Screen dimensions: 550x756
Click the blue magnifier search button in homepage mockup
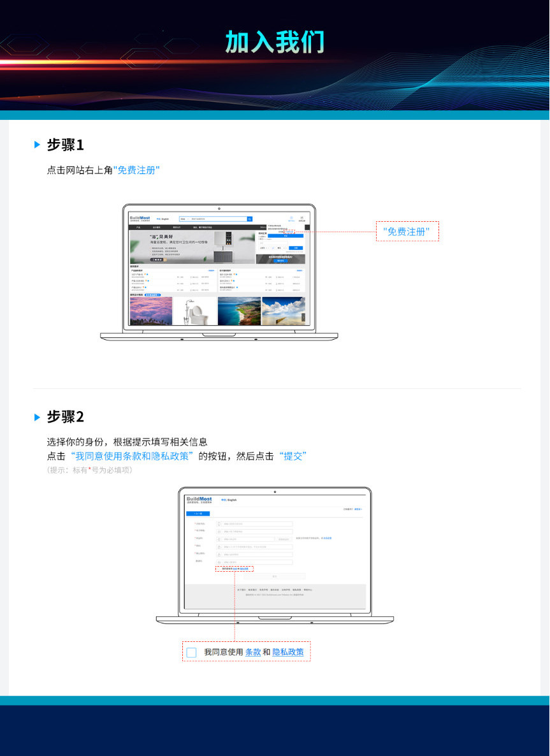tap(250, 219)
